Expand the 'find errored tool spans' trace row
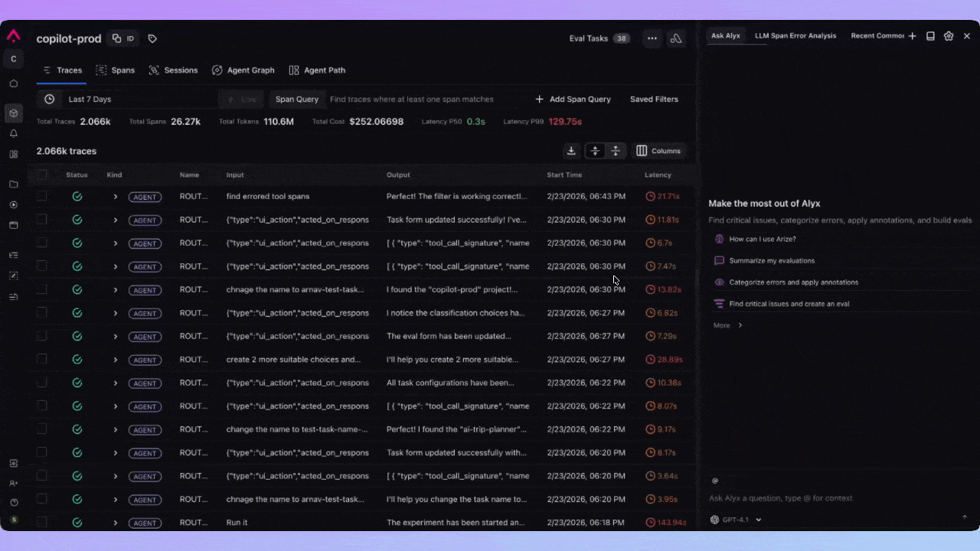 click(x=116, y=197)
